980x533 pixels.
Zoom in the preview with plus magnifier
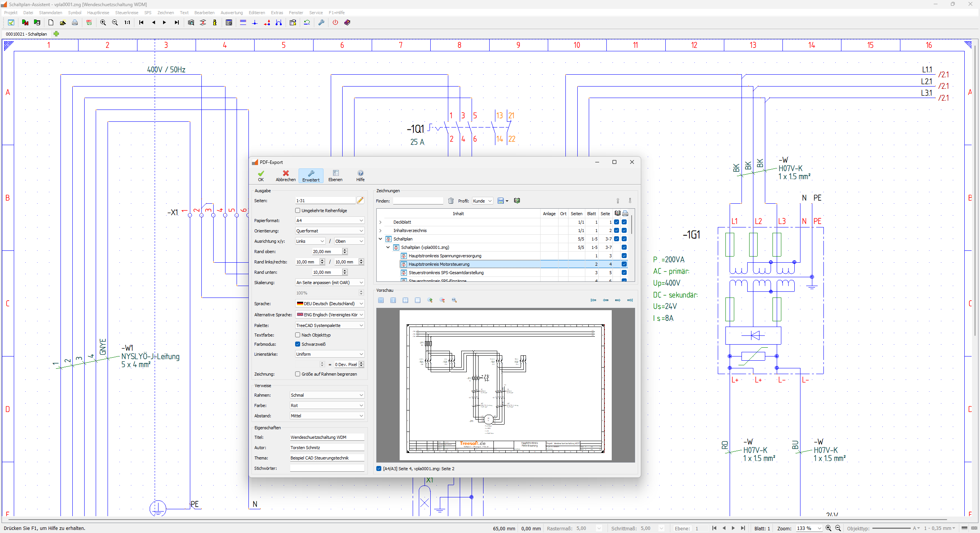[x=430, y=300]
